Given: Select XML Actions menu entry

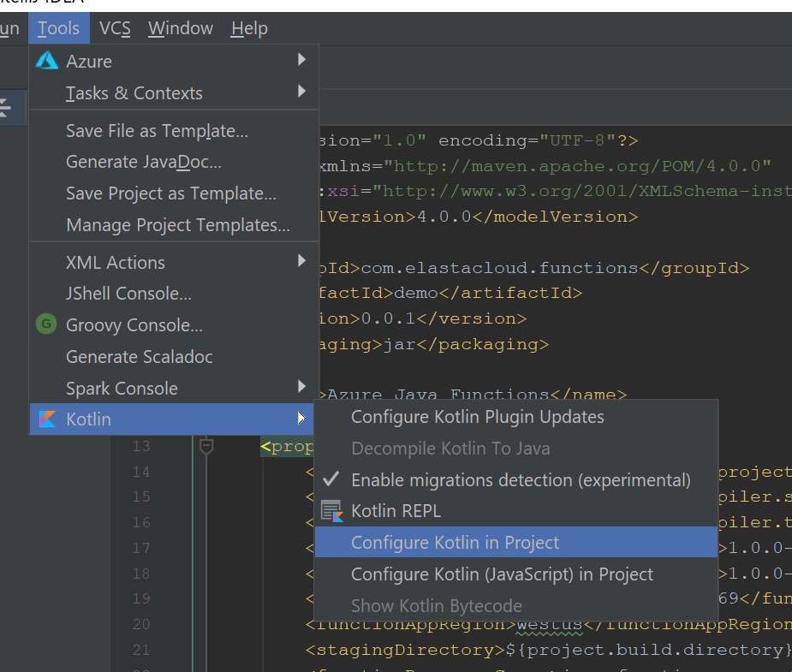Looking at the screenshot, I should (x=175, y=263).
